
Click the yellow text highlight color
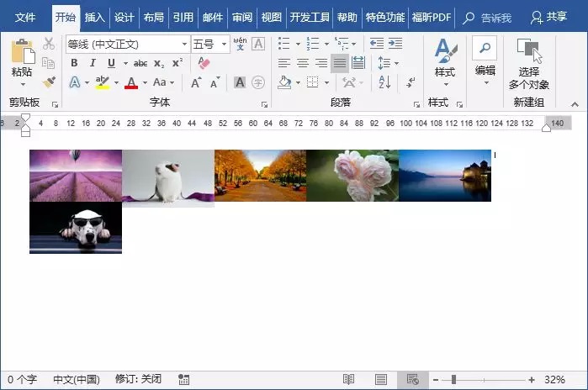[x=102, y=82]
